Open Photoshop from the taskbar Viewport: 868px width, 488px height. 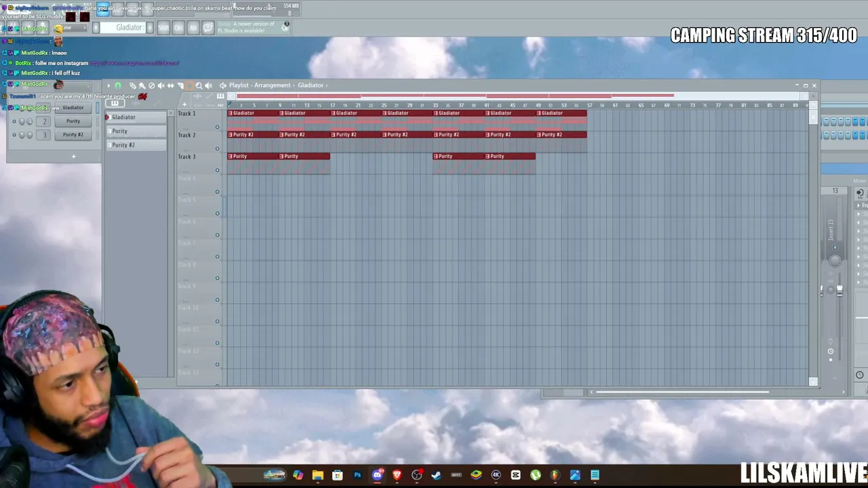[x=357, y=475]
